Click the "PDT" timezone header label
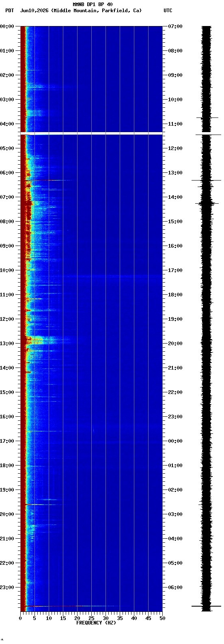This screenshot has height=644, width=224. point(9,11)
